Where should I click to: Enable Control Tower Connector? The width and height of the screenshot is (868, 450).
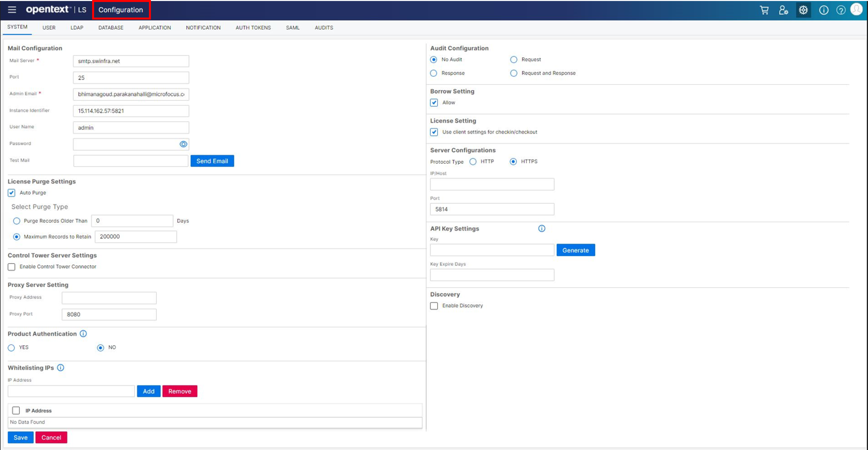point(11,267)
